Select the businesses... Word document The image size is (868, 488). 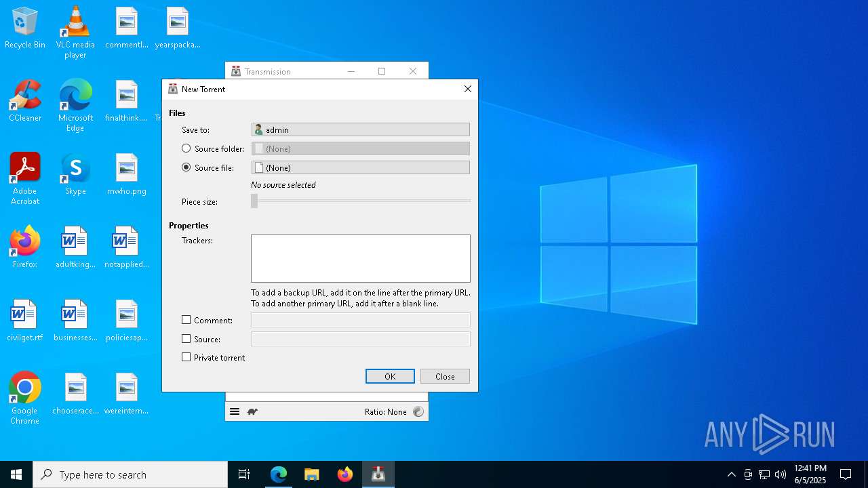tap(75, 321)
